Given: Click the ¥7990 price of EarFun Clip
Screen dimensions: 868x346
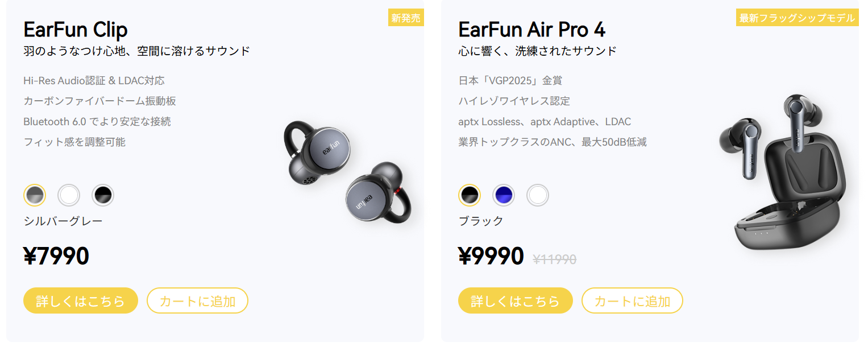Looking at the screenshot, I should pos(56,257).
